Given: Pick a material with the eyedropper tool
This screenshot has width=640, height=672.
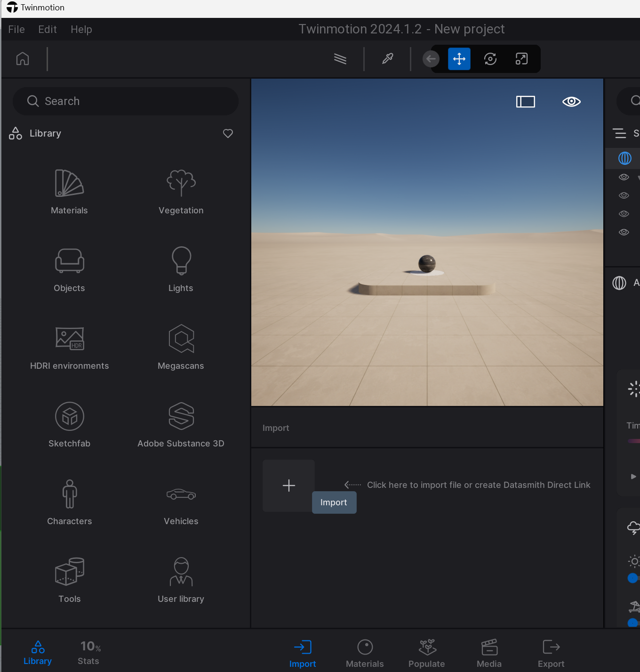Looking at the screenshot, I should (387, 59).
